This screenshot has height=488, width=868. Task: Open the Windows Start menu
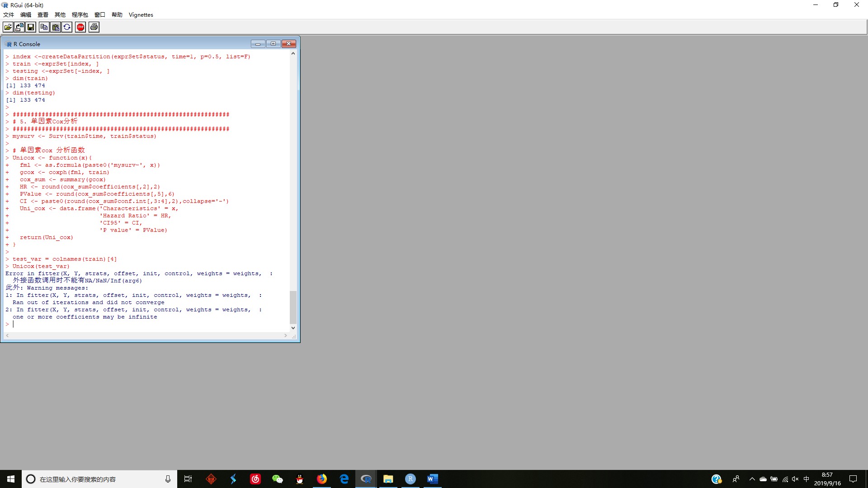pyautogui.click(x=11, y=479)
